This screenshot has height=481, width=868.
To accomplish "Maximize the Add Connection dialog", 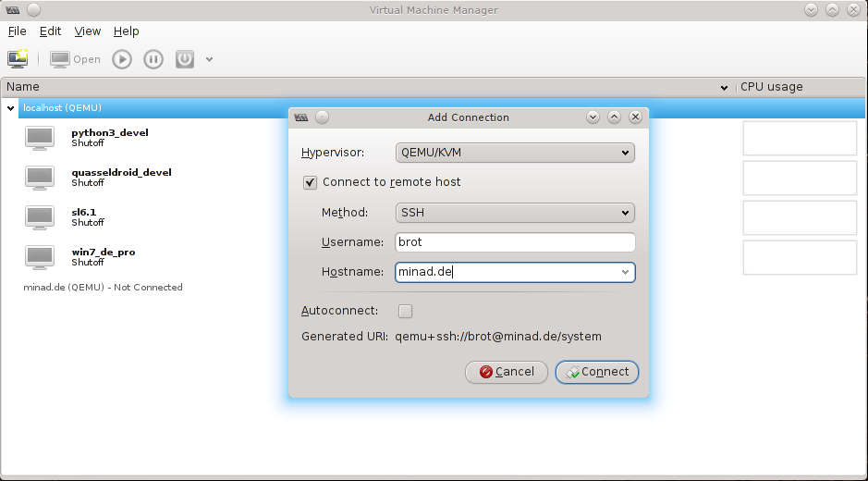I will (614, 117).
